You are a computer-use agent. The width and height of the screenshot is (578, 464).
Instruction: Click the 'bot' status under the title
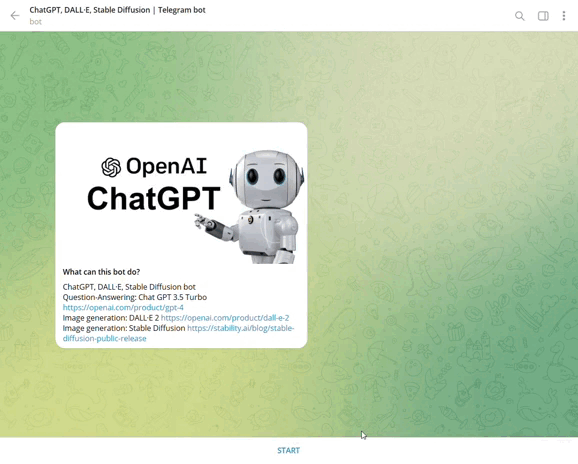coord(35,22)
